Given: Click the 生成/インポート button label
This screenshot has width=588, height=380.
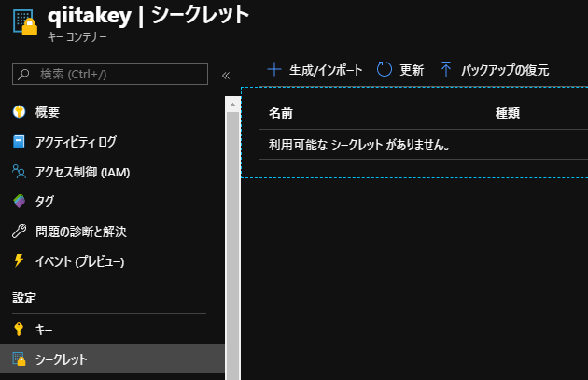Looking at the screenshot, I should pos(326,70).
